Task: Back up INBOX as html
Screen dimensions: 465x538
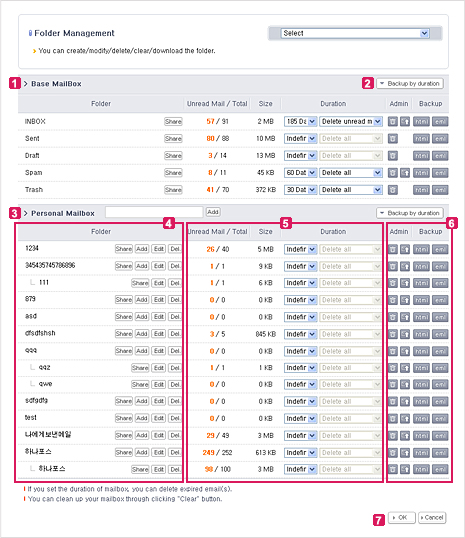Action: coord(421,121)
